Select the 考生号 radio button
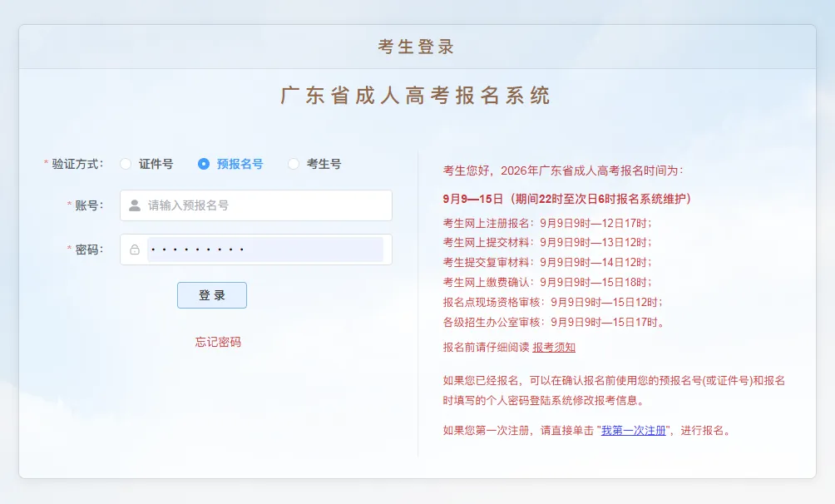 [294, 164]
